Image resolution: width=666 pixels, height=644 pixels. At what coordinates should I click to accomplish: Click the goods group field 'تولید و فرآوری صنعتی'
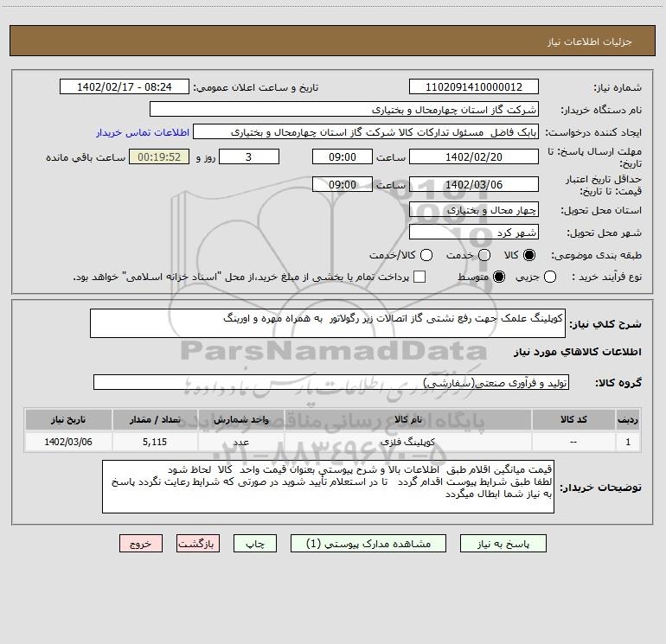331,382
